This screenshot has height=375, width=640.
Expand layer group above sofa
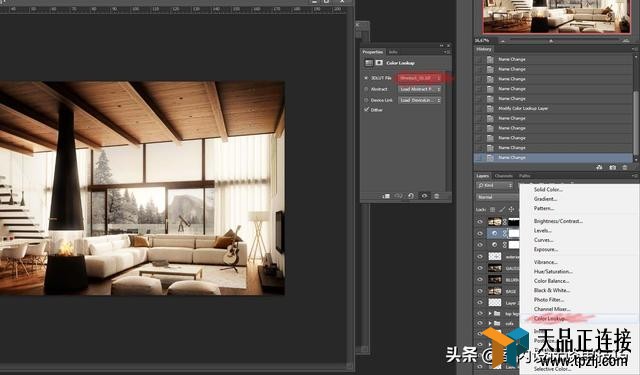[x=490, y=313]
